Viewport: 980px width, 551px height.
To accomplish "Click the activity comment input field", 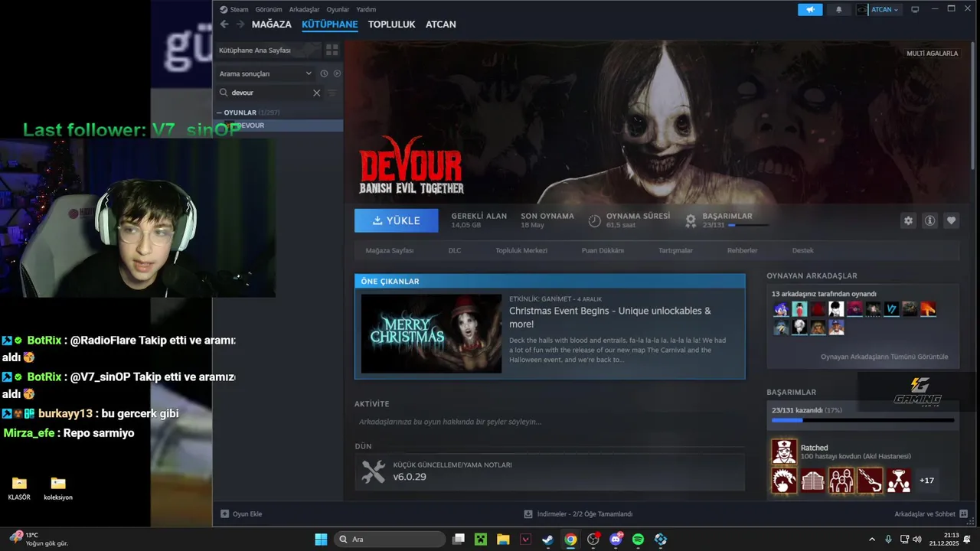I will (550, 422).
